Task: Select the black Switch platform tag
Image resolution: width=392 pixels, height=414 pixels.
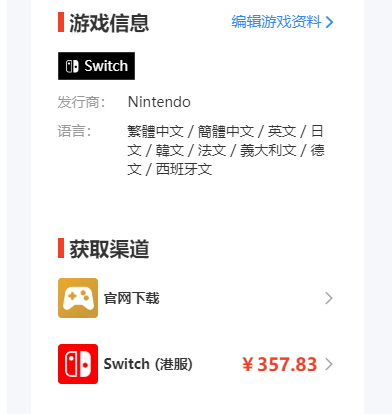Action: tap(96, 66)
